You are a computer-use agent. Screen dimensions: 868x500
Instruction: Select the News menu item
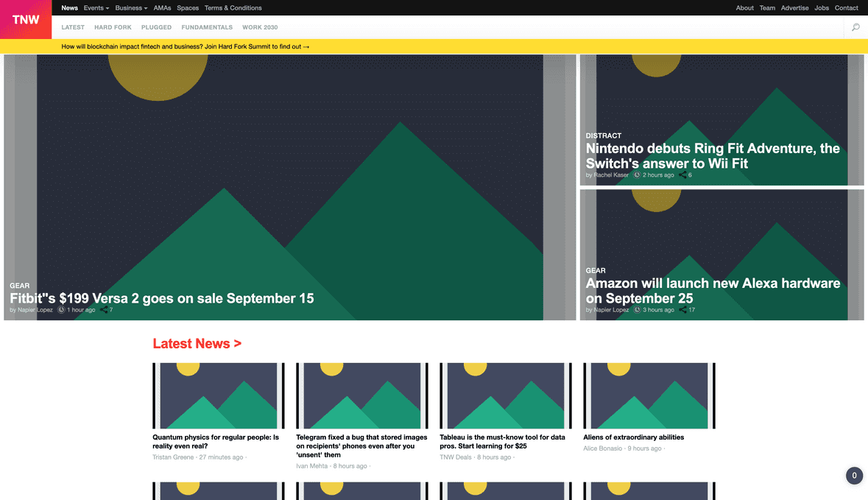pyautogui.click(x=69, y=8)
